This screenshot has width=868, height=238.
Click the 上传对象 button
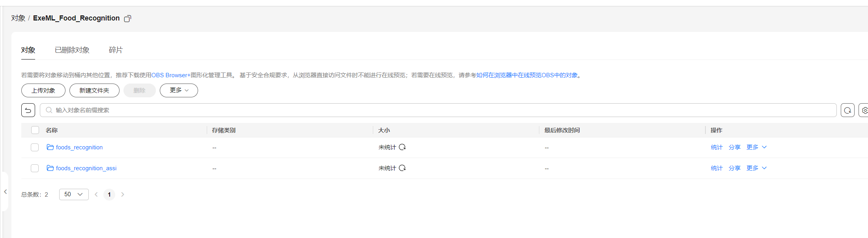tap(43, 90)
